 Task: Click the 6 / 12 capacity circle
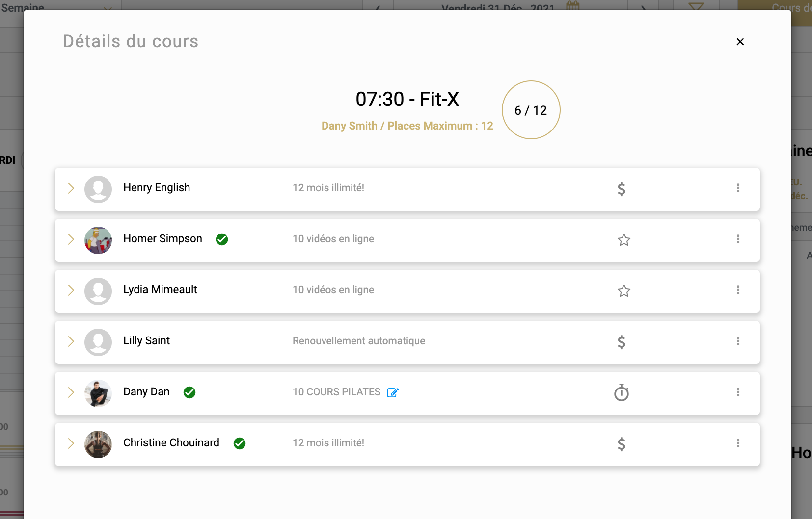[531, 110]
